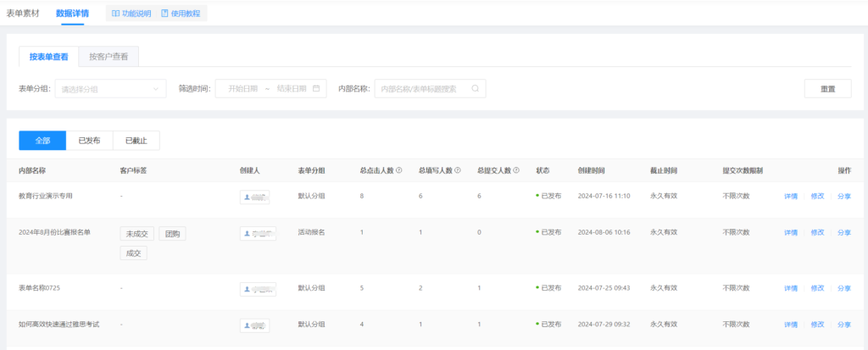Click help icon next to 总填写人数
This screenshot has height=350, width=868.
[458, 170]
